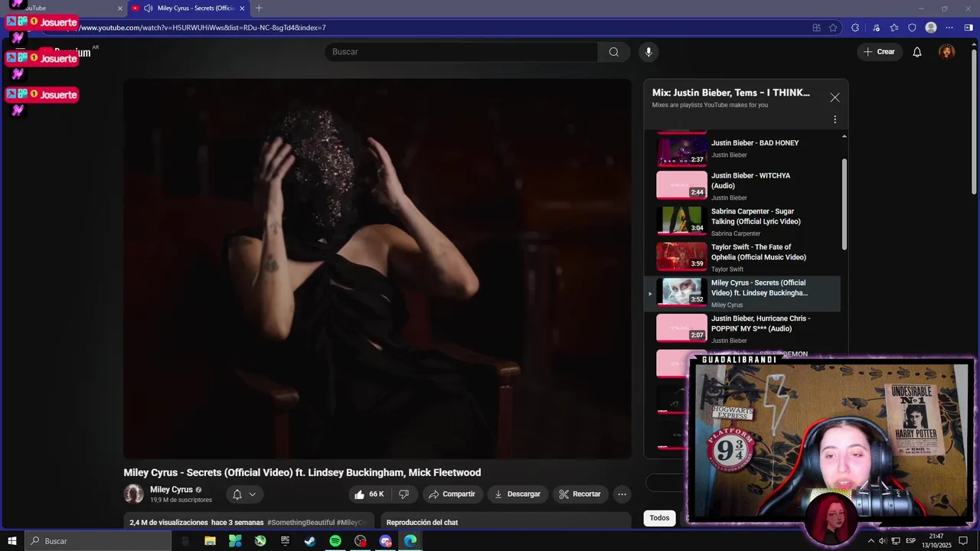The image size is (980, 551).
Task: Open the Miley Cyrus channel avatar
Action: pos(134,494)
